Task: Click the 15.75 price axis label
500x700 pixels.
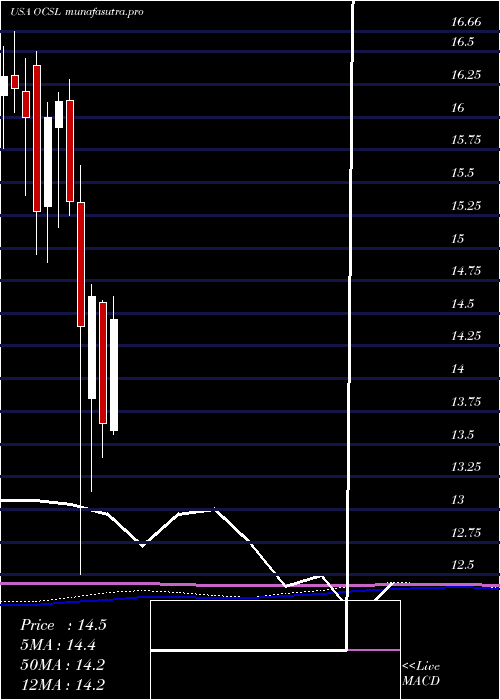Action: 466,140
